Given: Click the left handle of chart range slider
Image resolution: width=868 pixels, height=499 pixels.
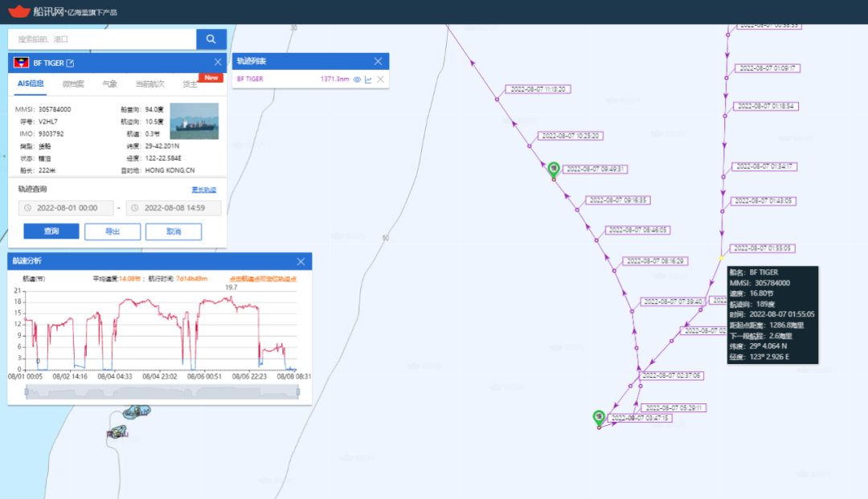Looking at the screenshot, I should (x=27, y=392).
